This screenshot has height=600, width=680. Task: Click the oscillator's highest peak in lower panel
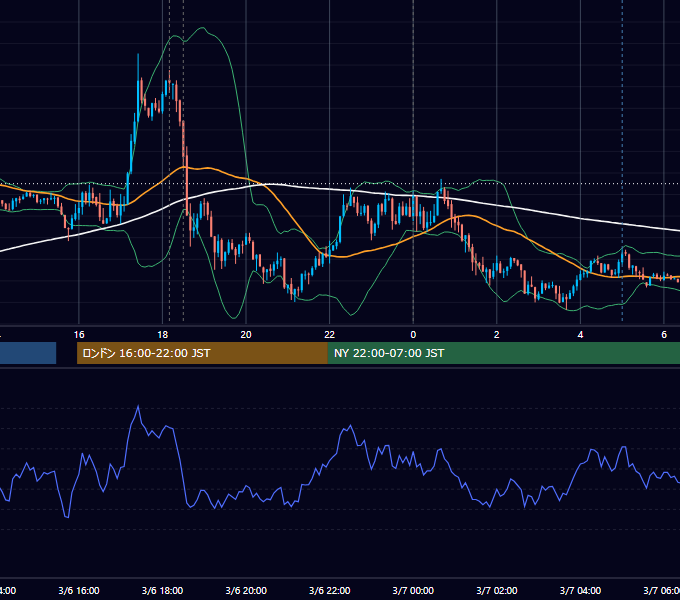[138, 407]
